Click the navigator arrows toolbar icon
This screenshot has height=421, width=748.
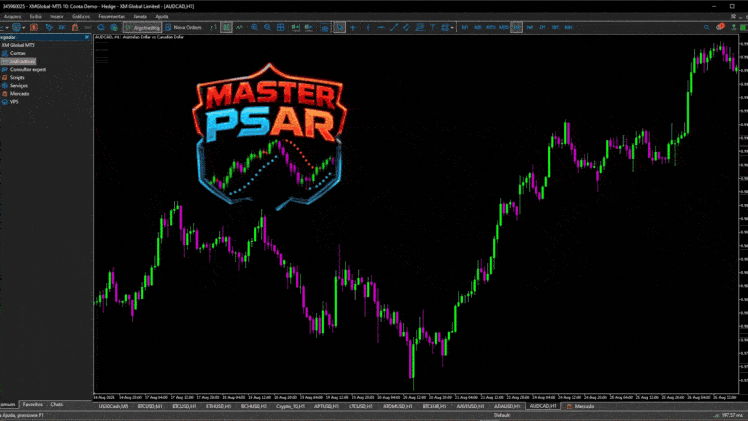point(49,27)
